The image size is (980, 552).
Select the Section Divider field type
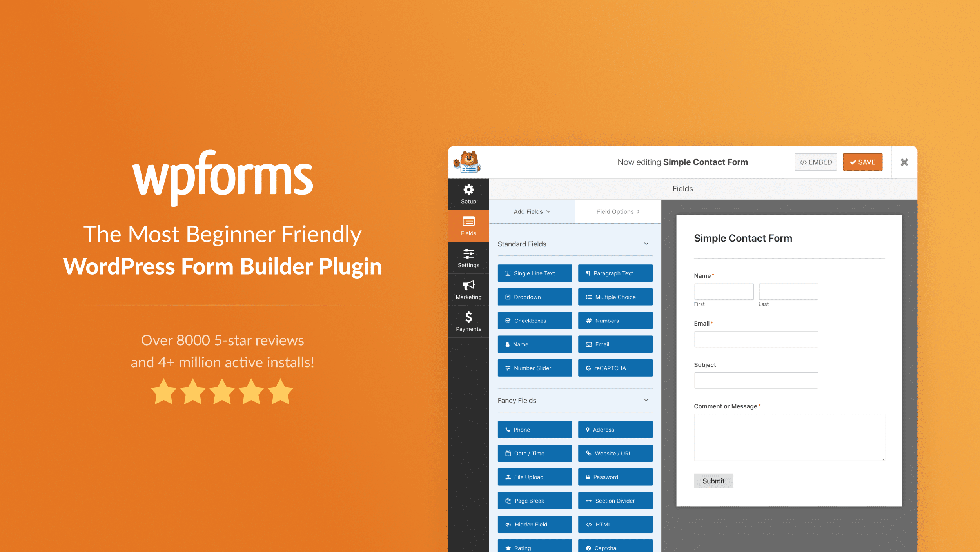615,501
